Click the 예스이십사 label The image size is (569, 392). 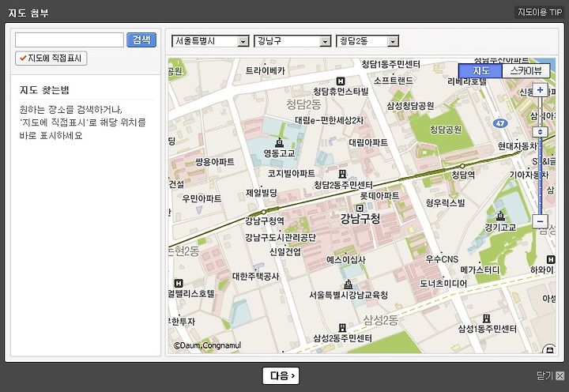(346, 259)
